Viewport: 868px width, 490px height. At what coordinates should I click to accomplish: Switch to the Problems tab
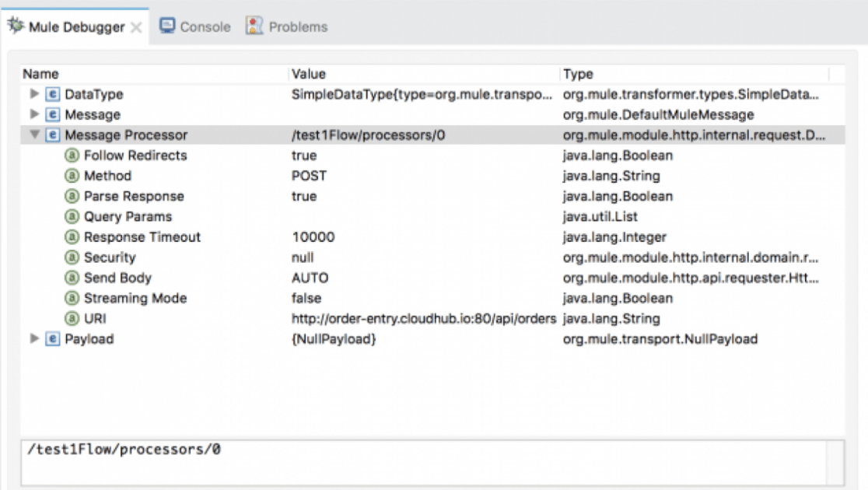[298, 26]
